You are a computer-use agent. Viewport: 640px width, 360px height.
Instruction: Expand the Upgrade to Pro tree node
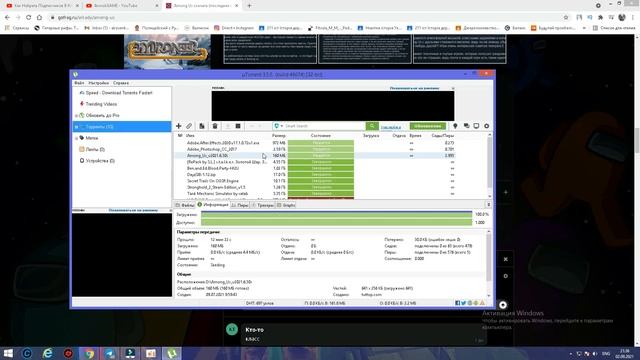pos(76,116)
